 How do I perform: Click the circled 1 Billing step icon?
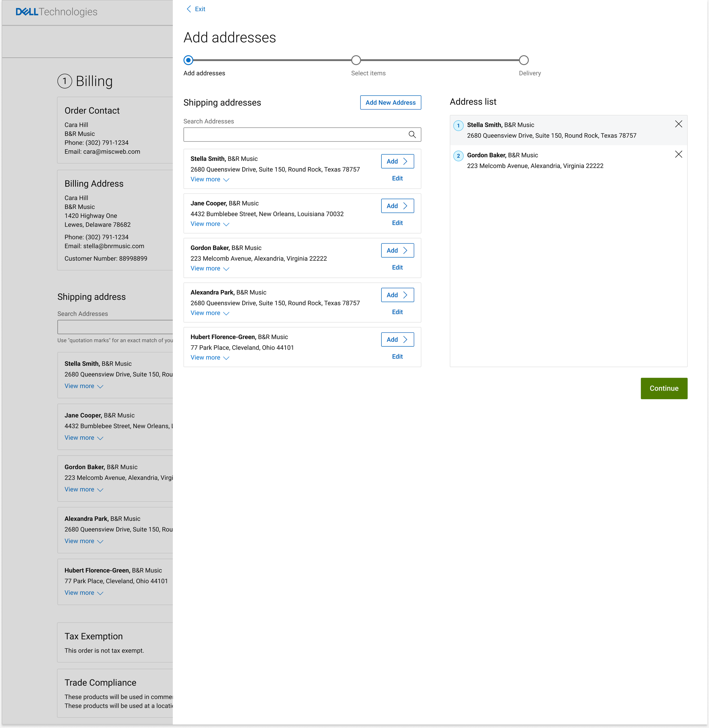(64, 81)
